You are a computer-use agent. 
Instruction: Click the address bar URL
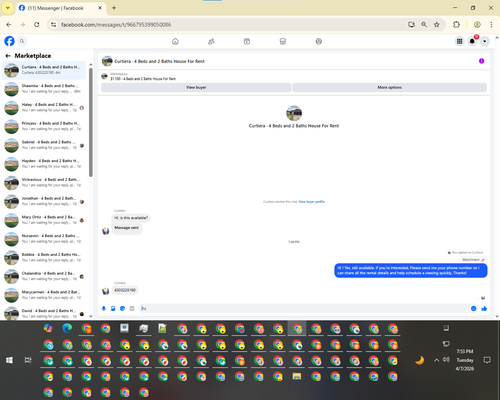[116, 25]
